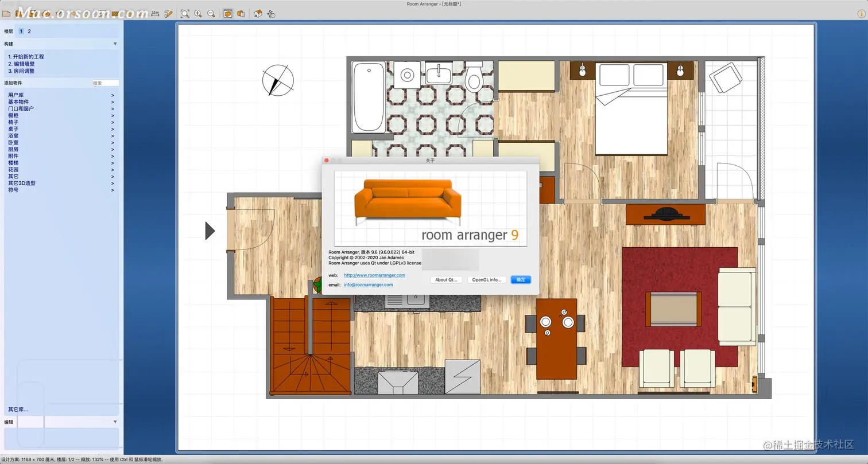Click the settings gear toolbar icon
This screenshot has height=464, width=868.
(271, 14)
